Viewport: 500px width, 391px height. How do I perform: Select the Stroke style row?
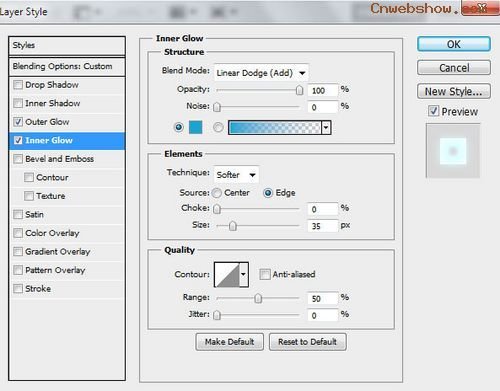pos(67,288)
